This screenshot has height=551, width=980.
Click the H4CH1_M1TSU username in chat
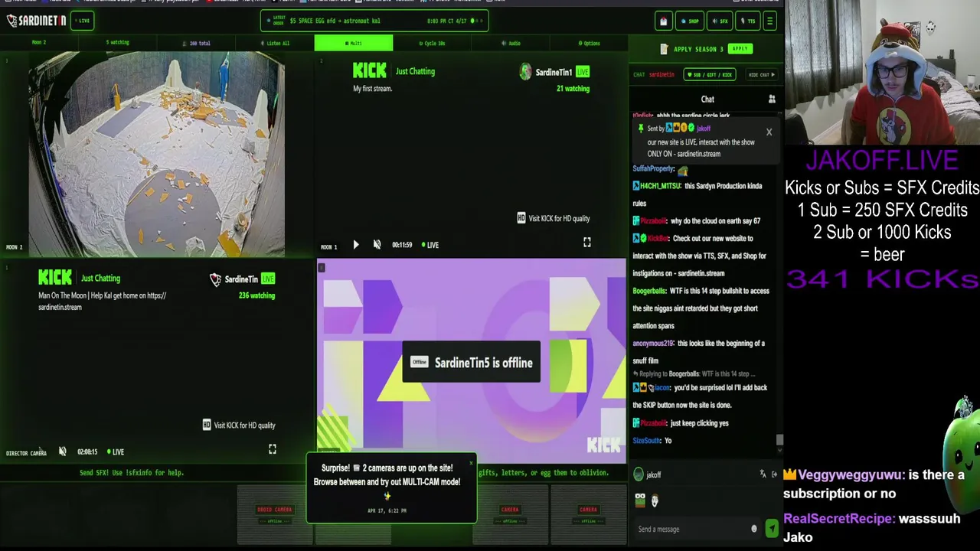coord(660,186)
